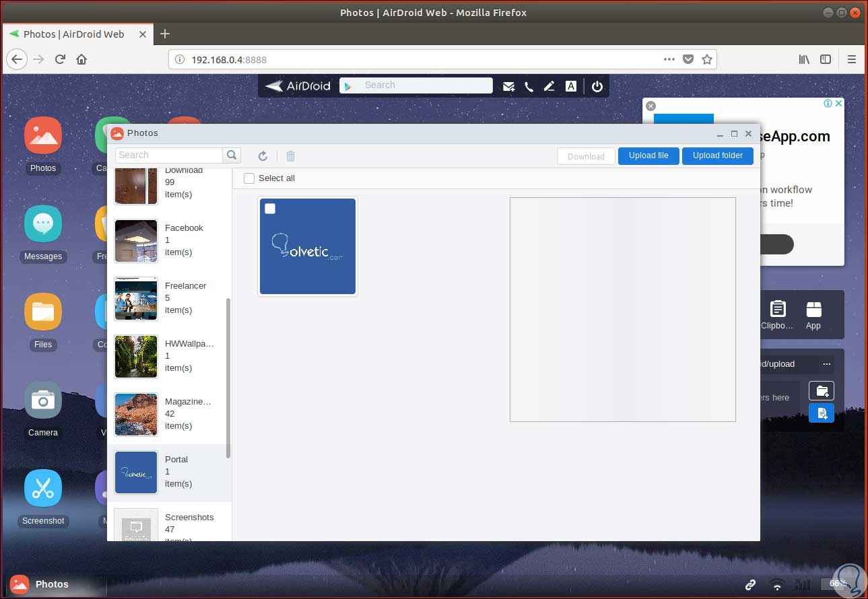Viewport: 868px width, 599px height.
Task: Open the Messages desktop icon
Action: (43, 223)
